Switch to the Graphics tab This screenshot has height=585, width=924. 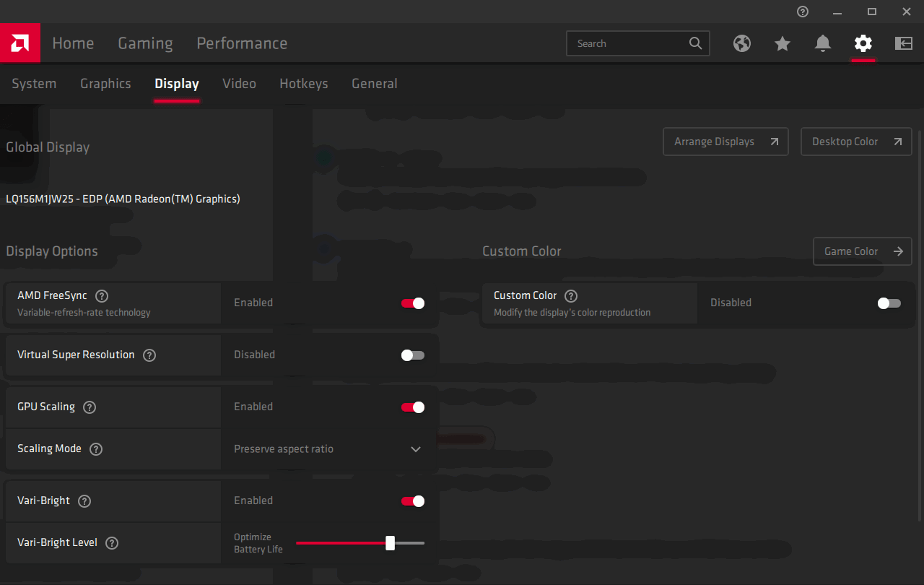click(x=105, y=84)
